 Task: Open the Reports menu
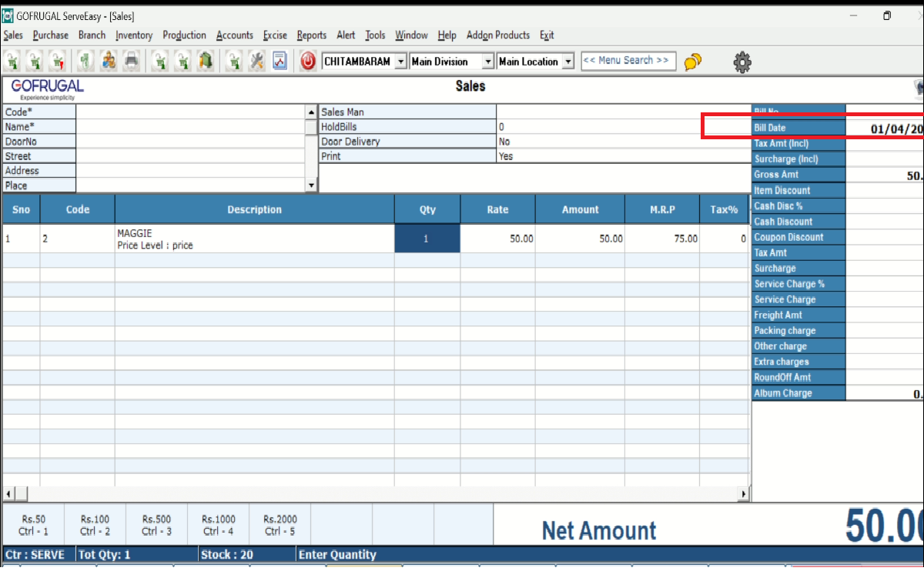[312, 35]
